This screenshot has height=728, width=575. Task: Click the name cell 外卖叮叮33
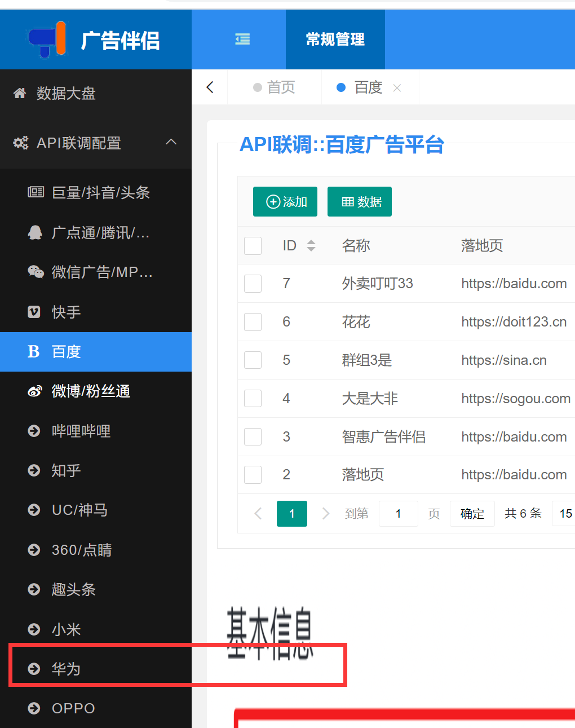coord(378,284)
